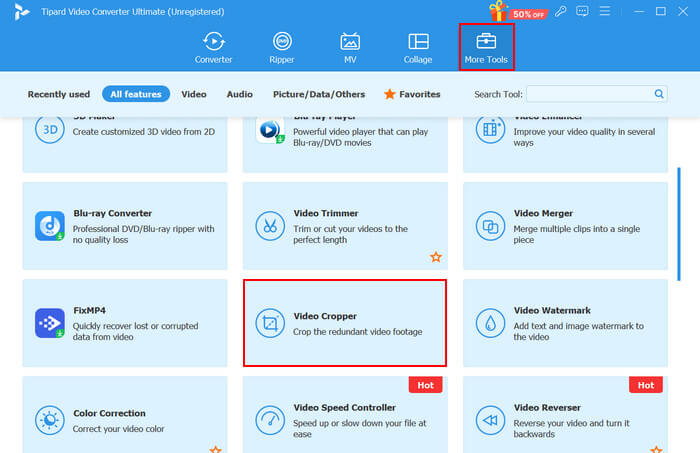Click the Video Speed Controller gauge icon
Image resolution: width=700 pixels, height=453 pixels.
[x=270, y=420]
